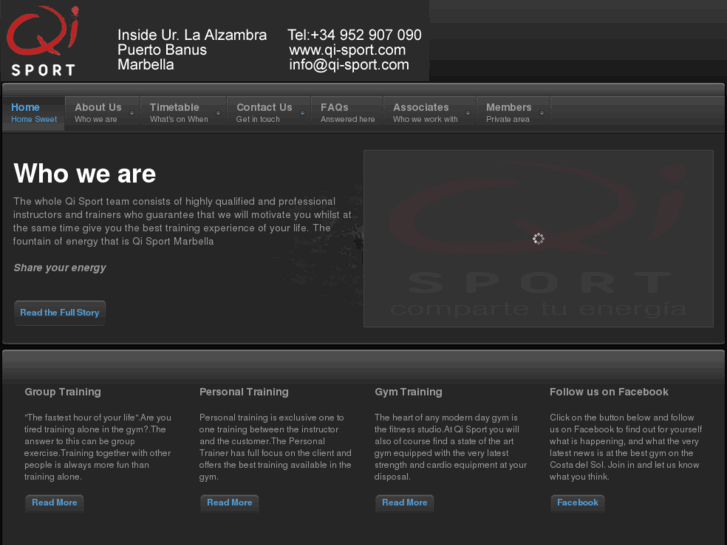Click Read More under Gym Training
The image size is (727, 545).
404,503
